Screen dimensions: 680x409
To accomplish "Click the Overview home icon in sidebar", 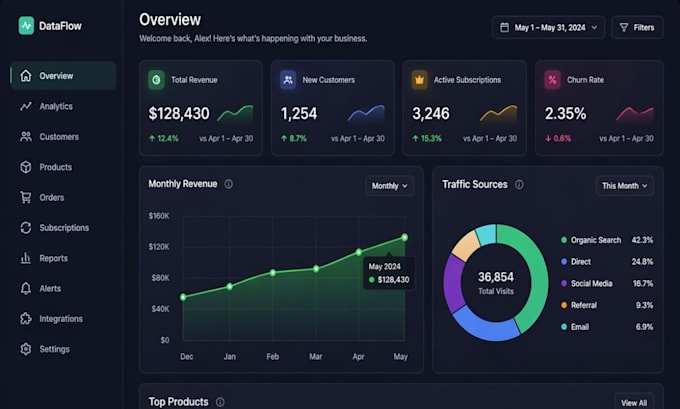I will [x=26, y=75].
